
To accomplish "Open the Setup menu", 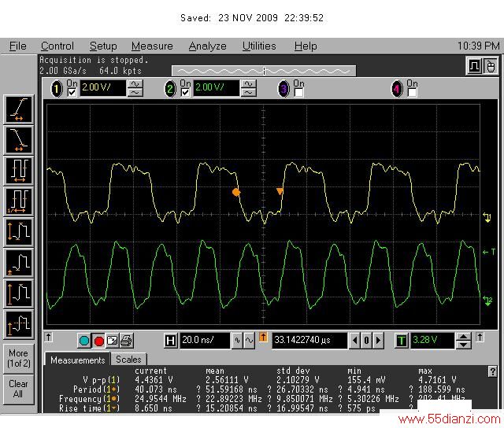I will [103, 46].
